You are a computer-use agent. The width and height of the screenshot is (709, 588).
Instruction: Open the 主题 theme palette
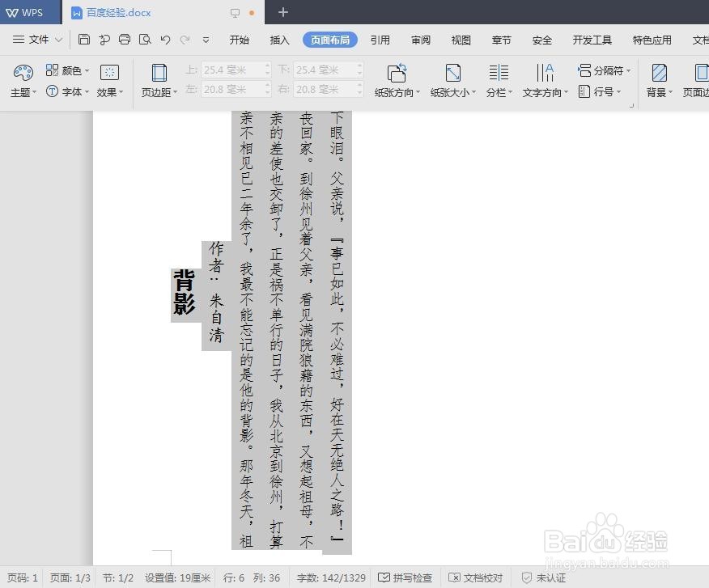(x=23, y=81)
